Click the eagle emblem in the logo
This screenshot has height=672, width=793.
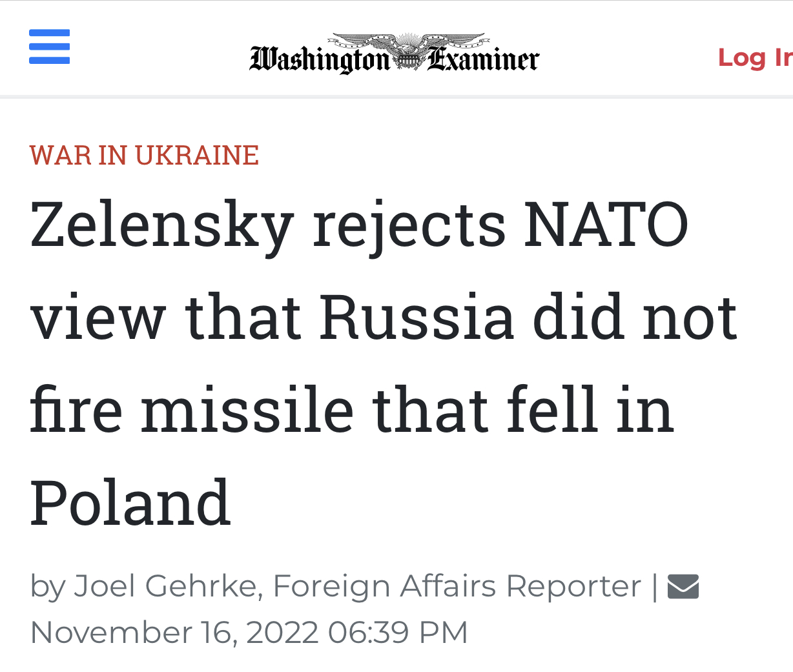pyautogui.click(x=407, y=52)
